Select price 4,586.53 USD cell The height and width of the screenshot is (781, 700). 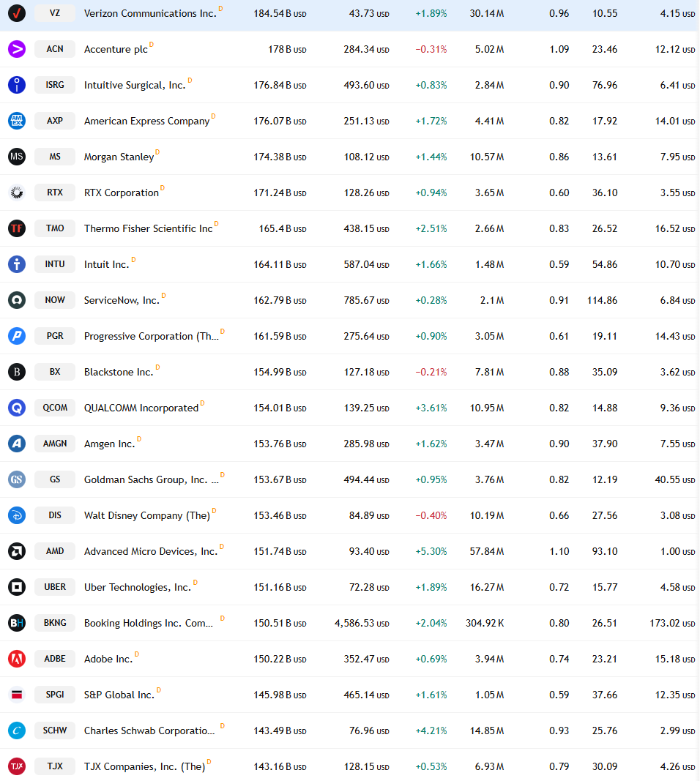(362, 623)
